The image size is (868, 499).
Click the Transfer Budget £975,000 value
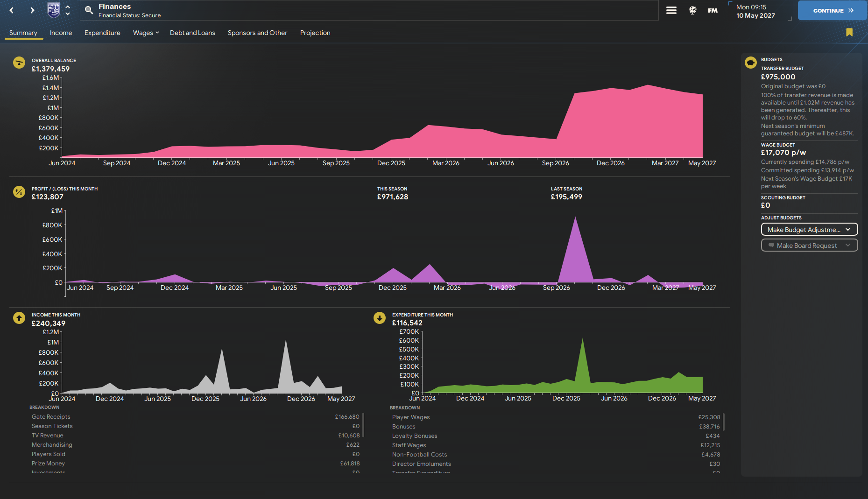click(x=778, y=77)
